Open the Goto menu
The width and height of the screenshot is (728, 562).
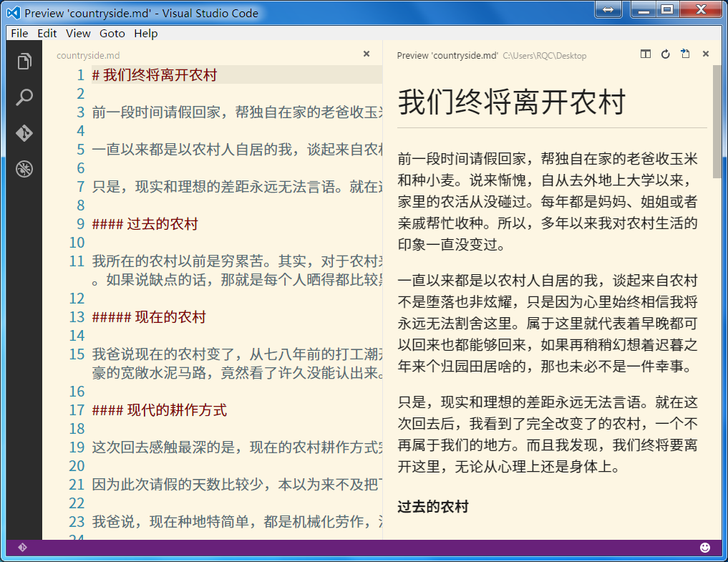point(112,34)
